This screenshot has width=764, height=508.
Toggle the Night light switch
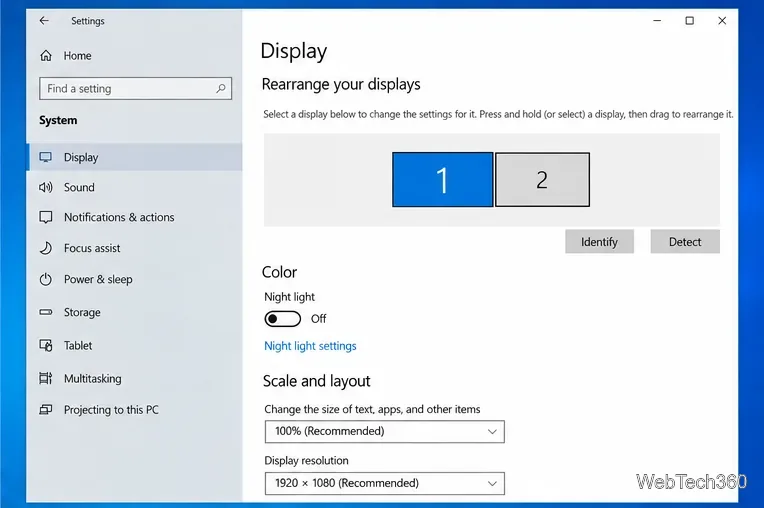(283, 319)
